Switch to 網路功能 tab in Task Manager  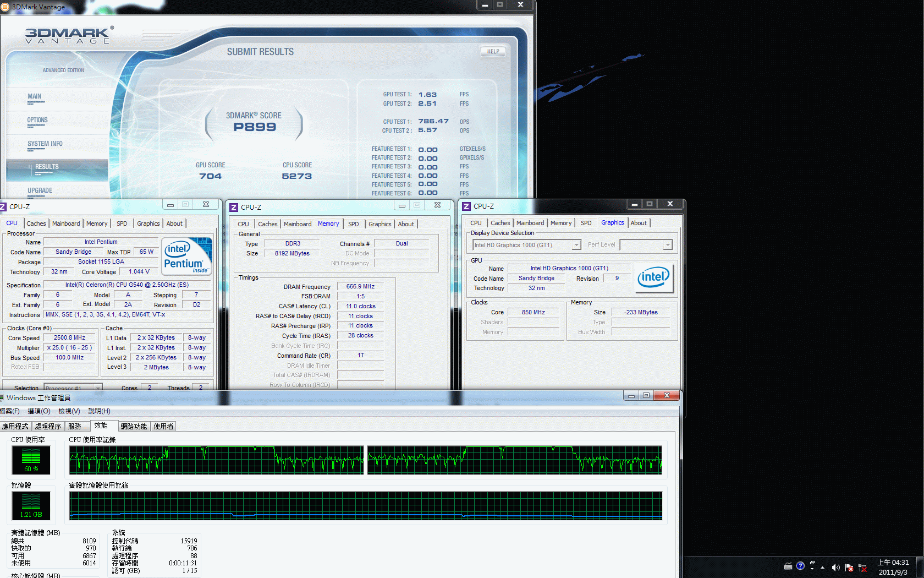click(x=134, y=427)
